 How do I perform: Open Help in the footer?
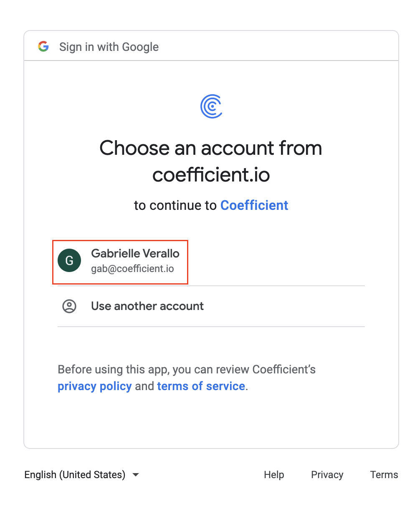[274, 475]
